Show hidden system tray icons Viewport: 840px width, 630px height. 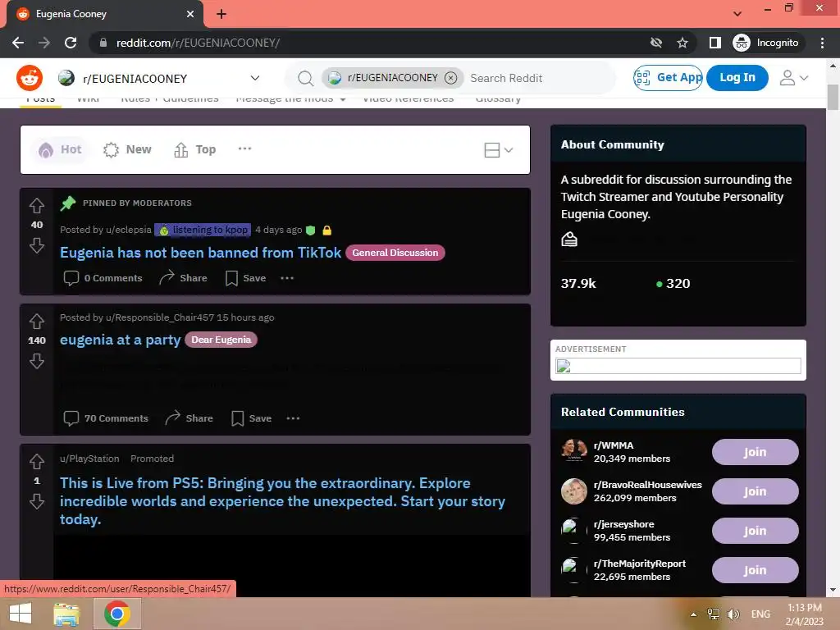click(693, 614)
